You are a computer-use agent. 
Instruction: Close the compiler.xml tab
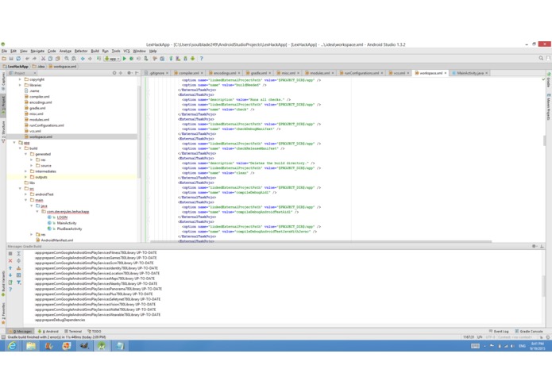(x=202, y=73)
